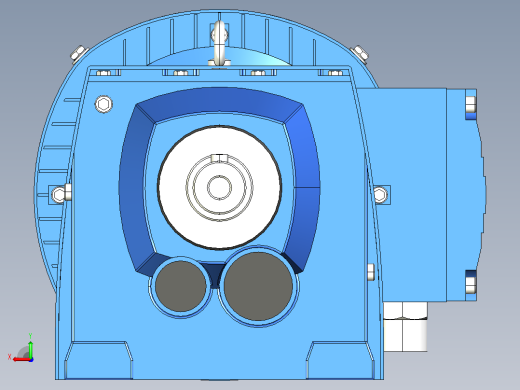This screenshot has width=520, height=390.
Task: Click the green Y axis of the triad
Action: point(30,347)
